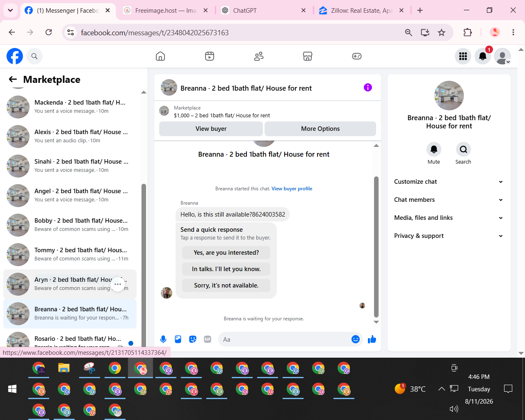This screenshot has height=420, width=525.
Task: Send quick reply "In talks. I'll let you know."
Action: tap(226, 269)
